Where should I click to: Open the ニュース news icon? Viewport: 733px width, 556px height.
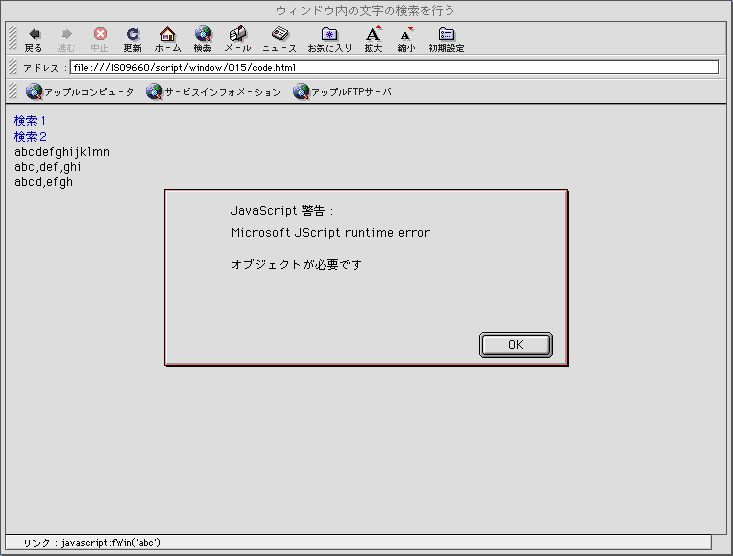coord(280,39)
